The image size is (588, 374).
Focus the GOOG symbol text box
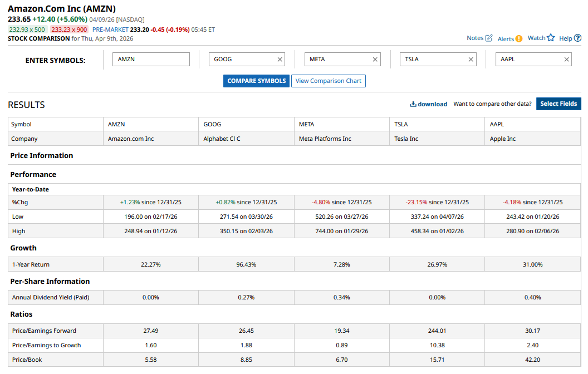pos(241,60)
